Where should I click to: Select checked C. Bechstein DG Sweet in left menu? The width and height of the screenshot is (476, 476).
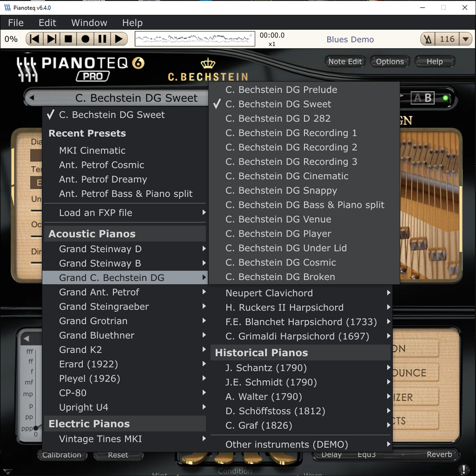click(x=125, y=115)
